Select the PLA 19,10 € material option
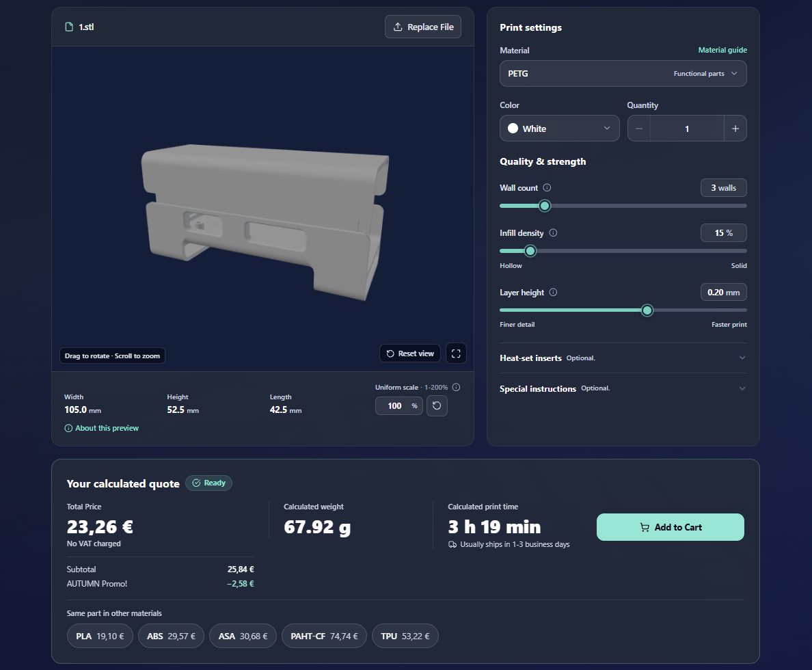 point(100,636)
